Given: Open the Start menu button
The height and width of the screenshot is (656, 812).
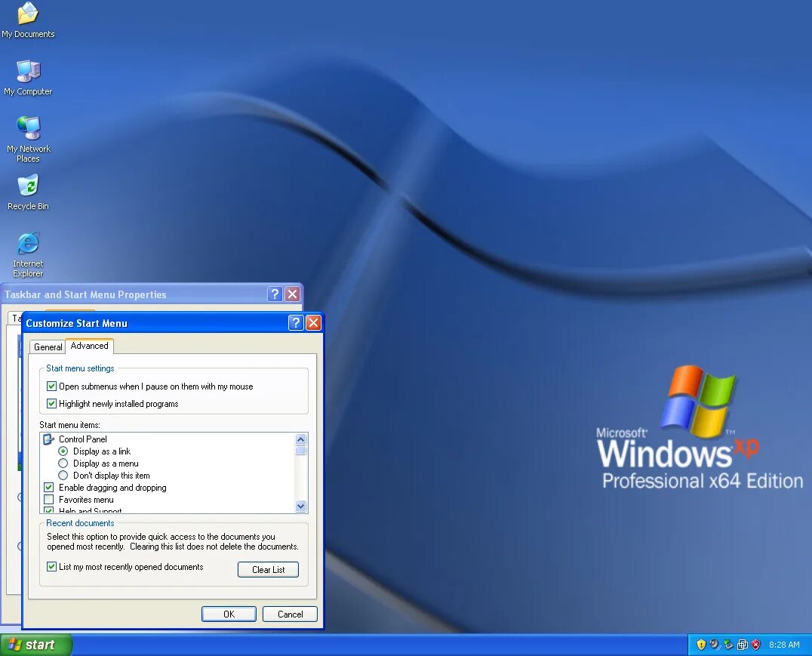Looking at the screenshot, I should 36,645.
